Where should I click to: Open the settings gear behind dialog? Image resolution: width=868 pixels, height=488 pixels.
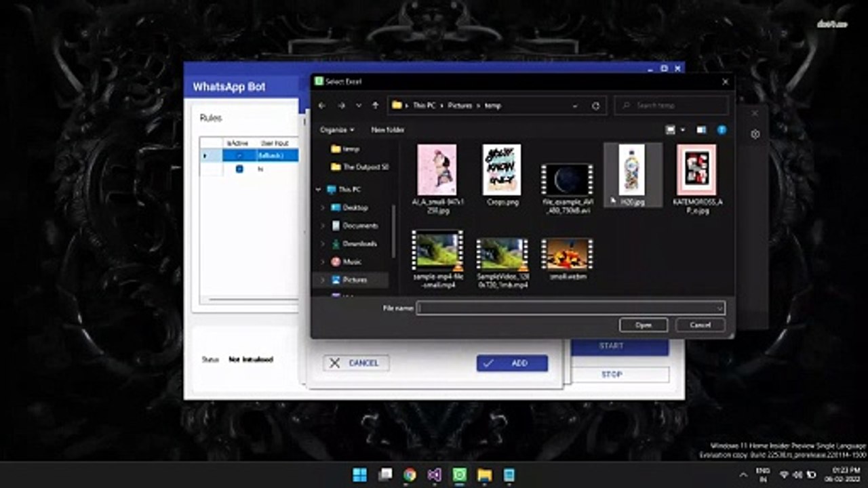click(755, 134)
